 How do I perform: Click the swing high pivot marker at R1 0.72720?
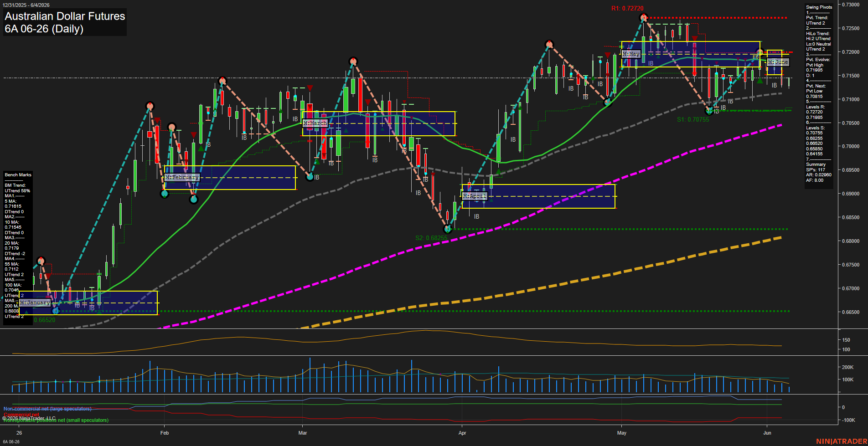pyautogui.click(x=643, y=18)
